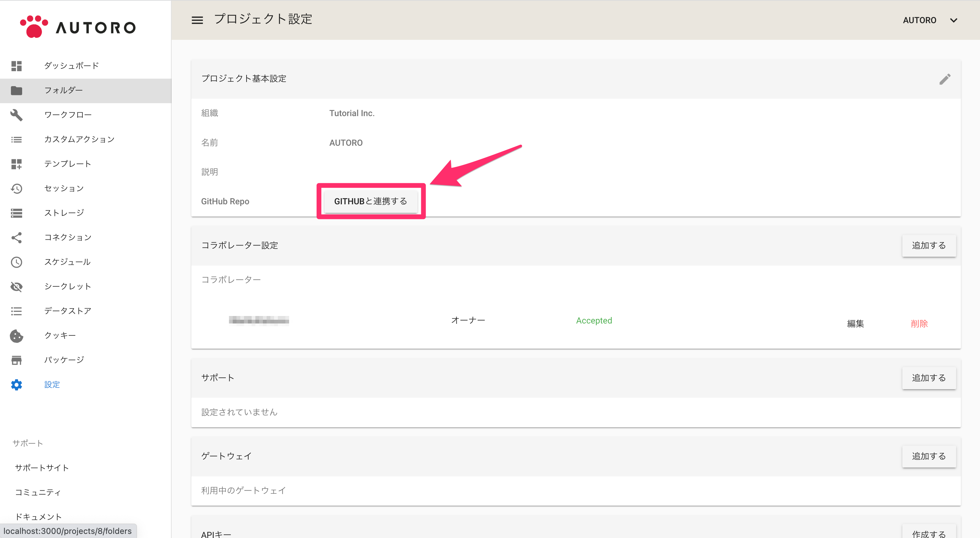980x538 pixels.
Task: Select スケジュール in the sidebar
Action: [67, 262]
